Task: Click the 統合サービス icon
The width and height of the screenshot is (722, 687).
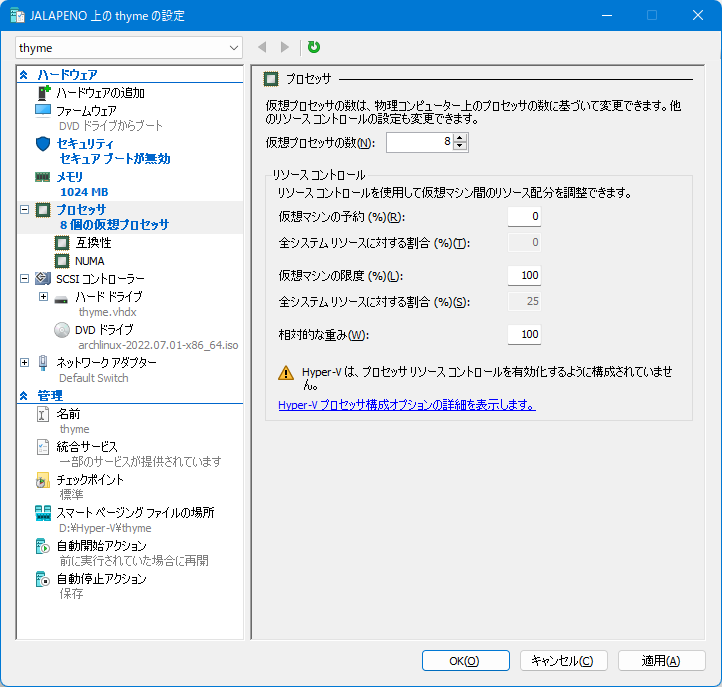Action: (43, 447)
